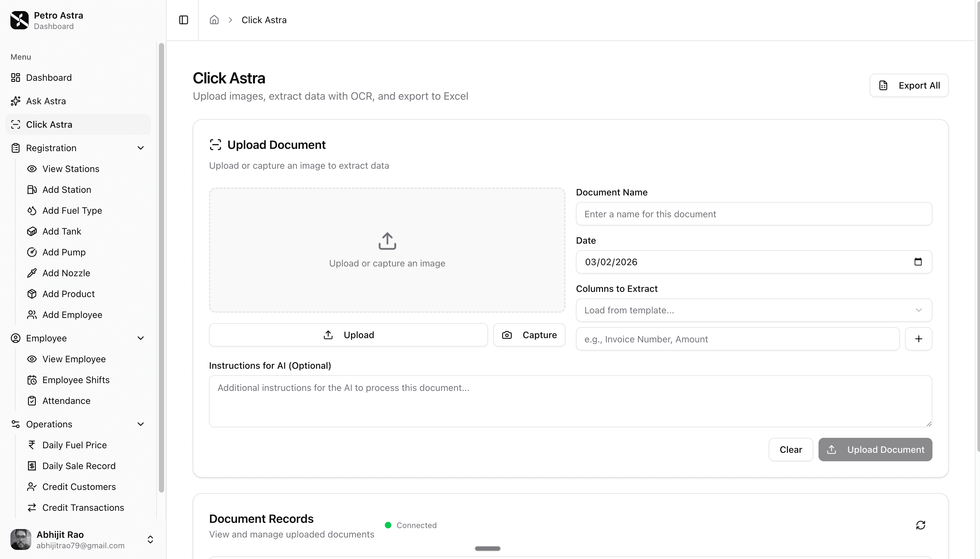Toggle the sidebar panel visibility
980x559 pixels.
[183, 20]
